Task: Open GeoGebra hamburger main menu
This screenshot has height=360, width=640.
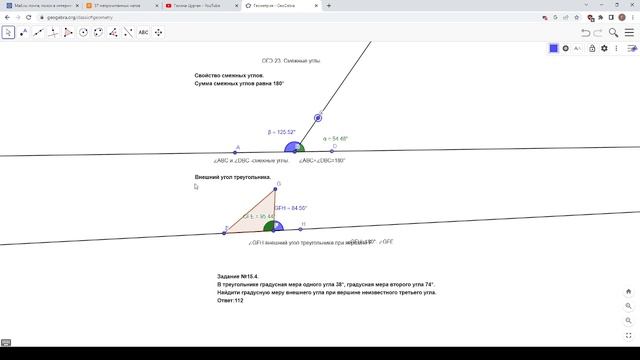Action: coord(629,33)
